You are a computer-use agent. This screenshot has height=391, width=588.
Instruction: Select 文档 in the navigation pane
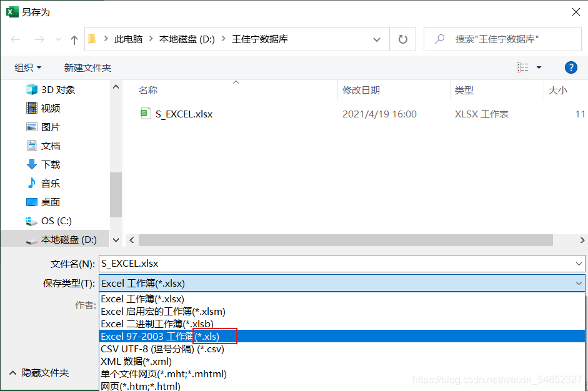(43, 146)
